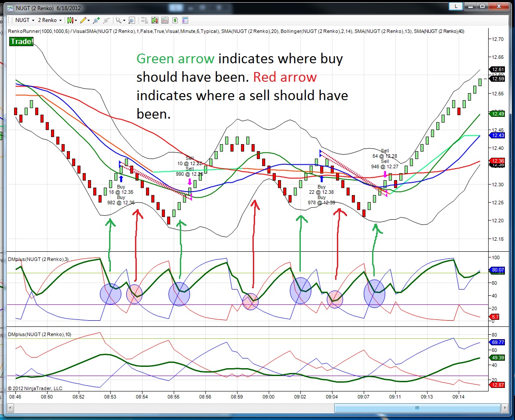Open the 2 Renko interval dropdown
Image resolution: width=515 pixels, height=420 pixels.
pos(50,20)
